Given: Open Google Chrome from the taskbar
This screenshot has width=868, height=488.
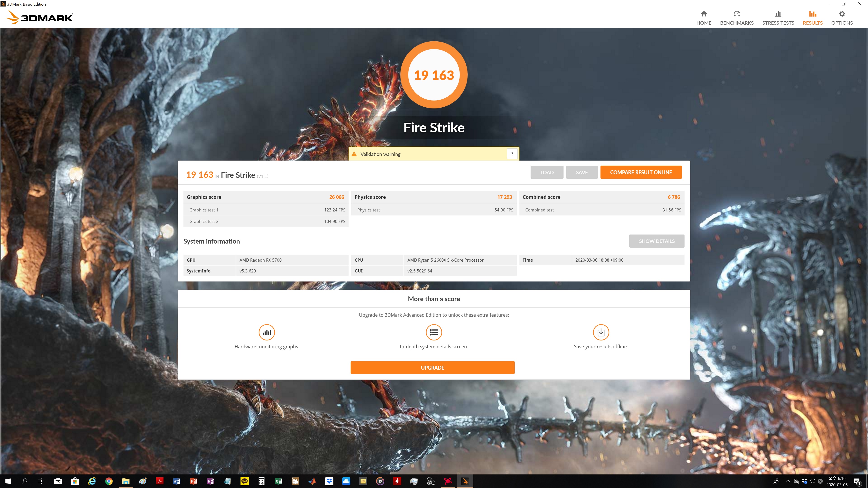Looking at the screenshot, I should [x=108, y=481].
